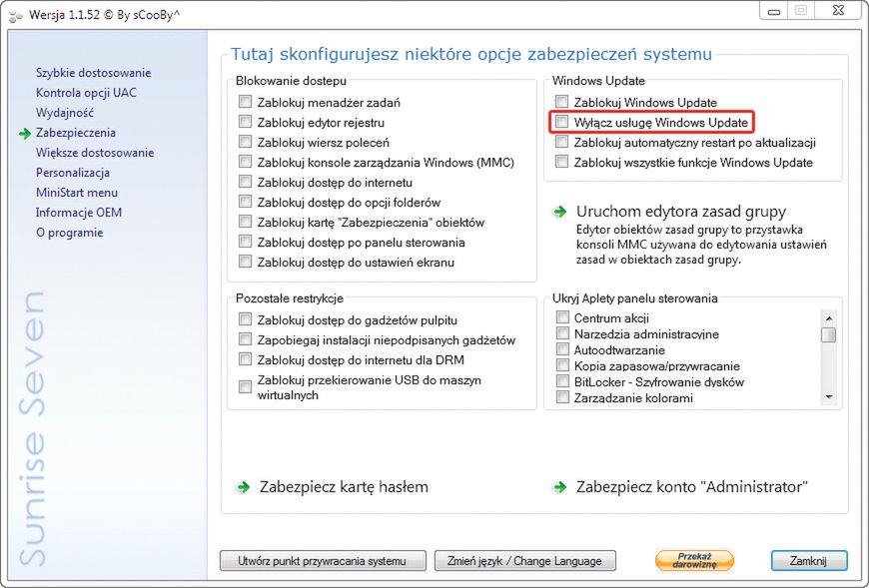Switch to Większe dostosowanie
Screen dimensions: 869x588
click(x=95, y=153)
